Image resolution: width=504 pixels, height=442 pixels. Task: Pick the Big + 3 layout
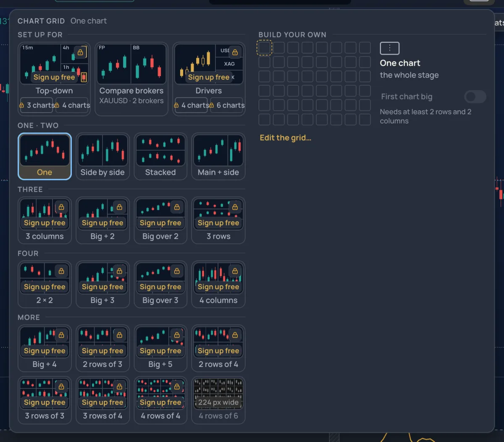coord(102,285)
